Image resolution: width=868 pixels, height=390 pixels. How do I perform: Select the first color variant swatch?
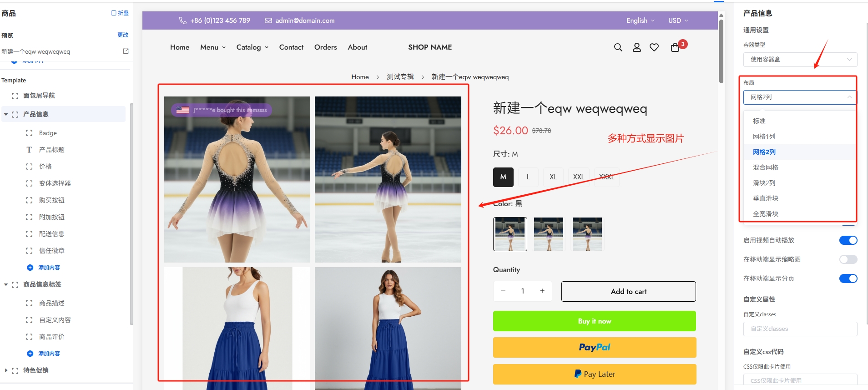pos(510,234)
